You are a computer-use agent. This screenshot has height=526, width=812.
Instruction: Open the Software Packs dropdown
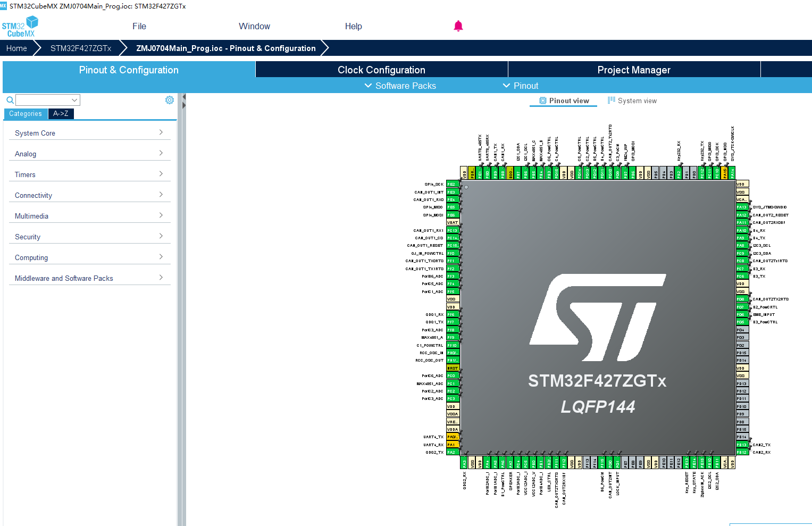(400, 86)
